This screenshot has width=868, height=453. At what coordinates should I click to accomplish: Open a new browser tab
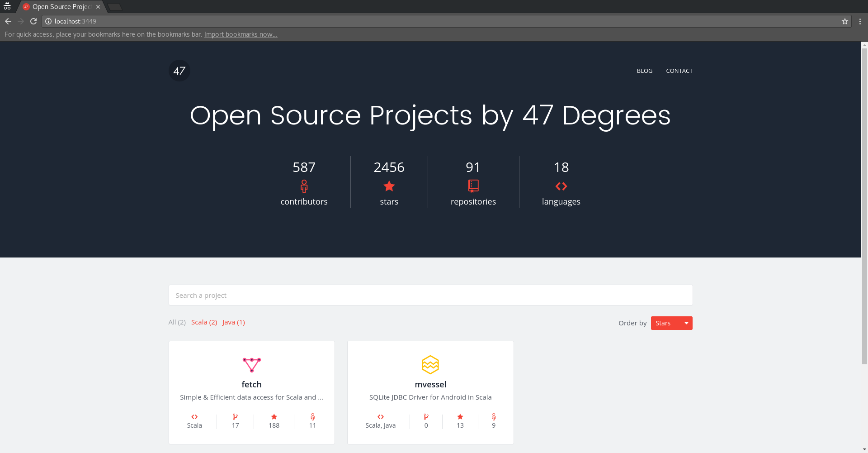115,7
